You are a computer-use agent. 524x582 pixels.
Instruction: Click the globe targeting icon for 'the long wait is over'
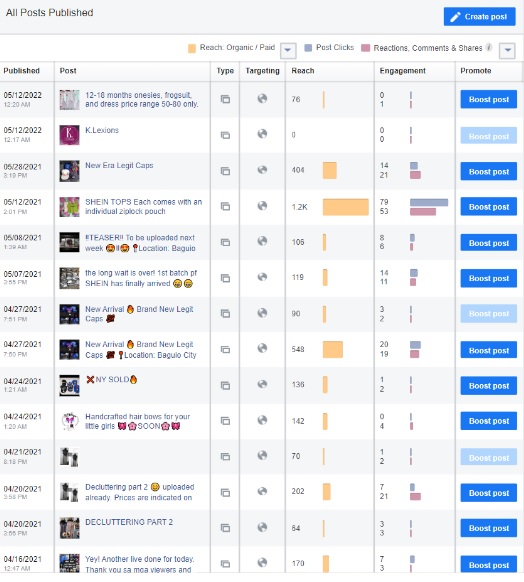click(x=262, y=277)
